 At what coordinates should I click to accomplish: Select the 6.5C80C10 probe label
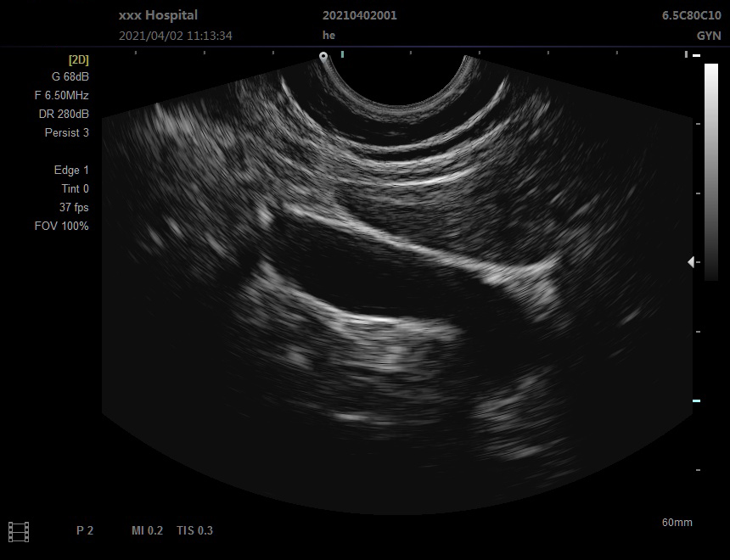pyautogui.click(x=691, y=15)
